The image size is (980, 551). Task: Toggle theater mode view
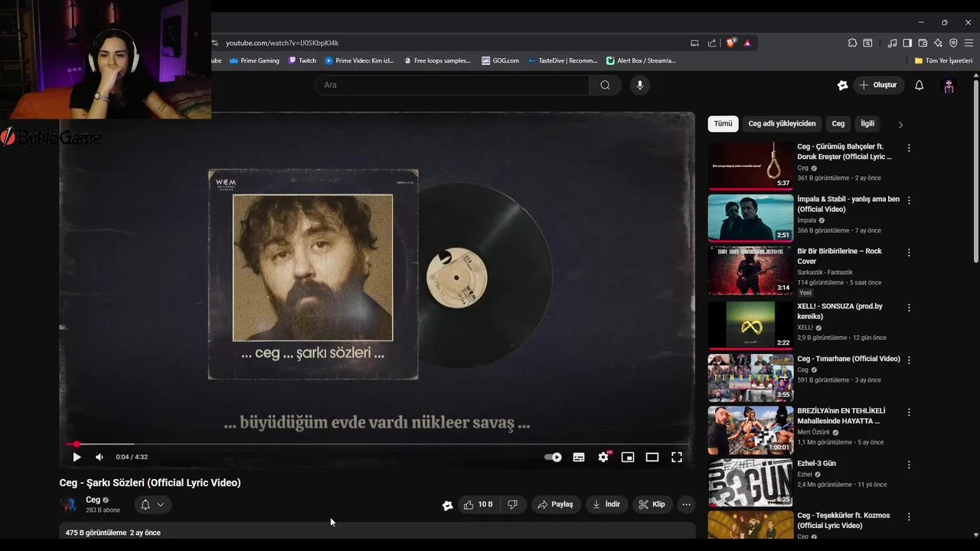pos(652,457)
